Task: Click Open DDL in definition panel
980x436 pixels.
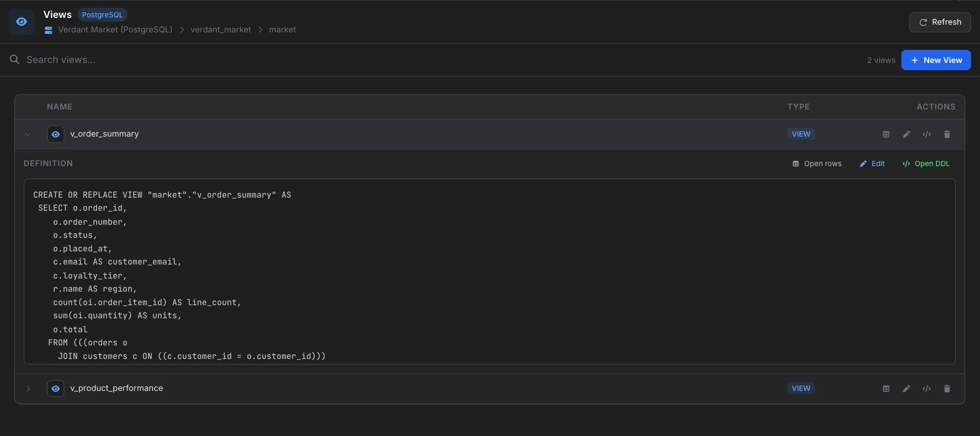Action: [x=926, y=164]
